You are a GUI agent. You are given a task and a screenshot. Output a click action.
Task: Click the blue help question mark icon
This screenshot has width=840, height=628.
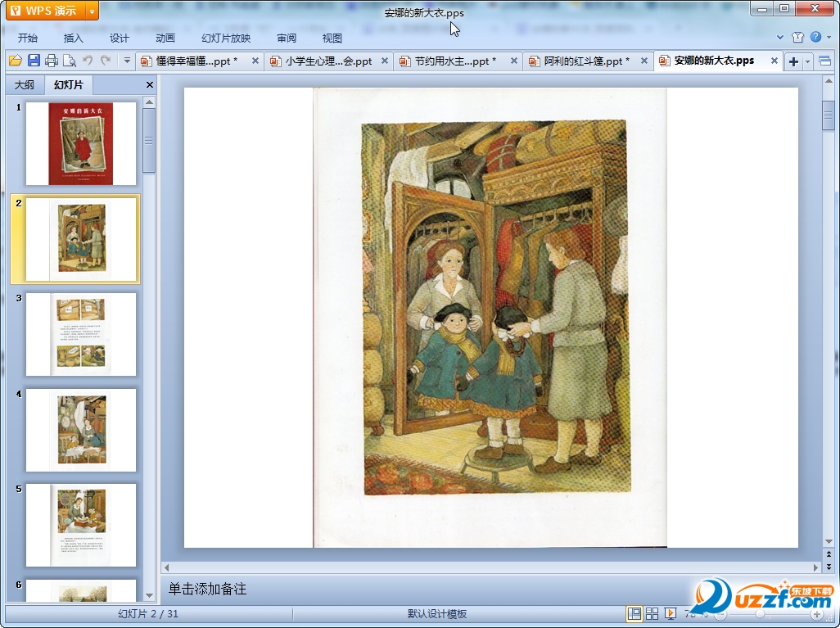click(x=815, y=37)
